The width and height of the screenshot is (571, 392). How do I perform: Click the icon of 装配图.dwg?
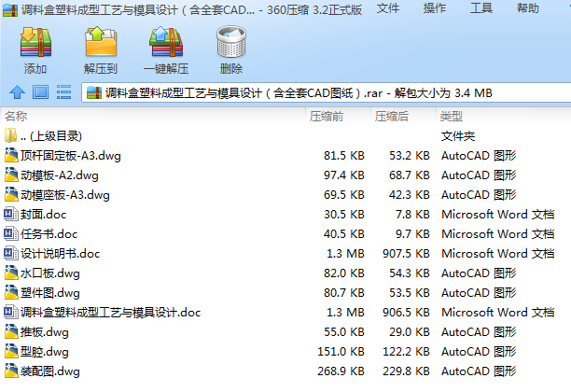pos(11,371)
